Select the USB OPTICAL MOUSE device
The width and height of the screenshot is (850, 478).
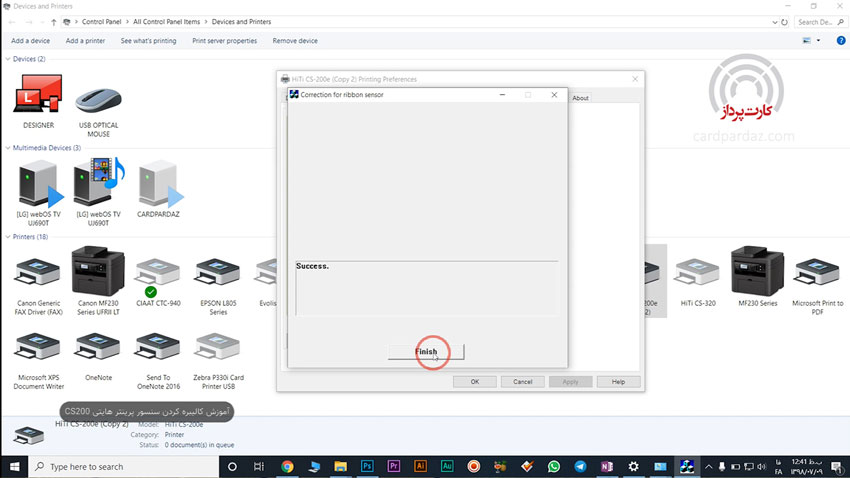click(x=98, y=111)
